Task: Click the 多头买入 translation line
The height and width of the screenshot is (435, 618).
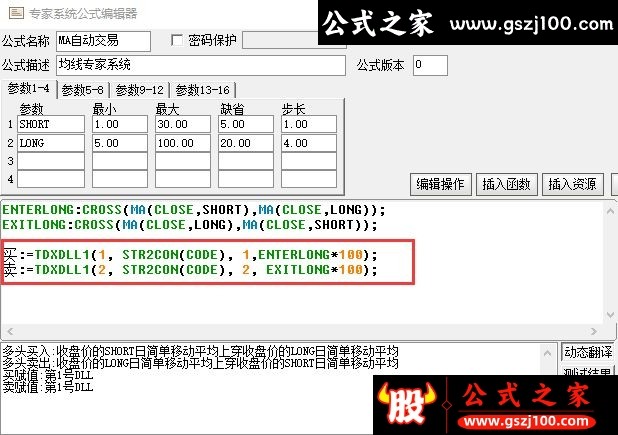Action: click(x=201, y=351)
